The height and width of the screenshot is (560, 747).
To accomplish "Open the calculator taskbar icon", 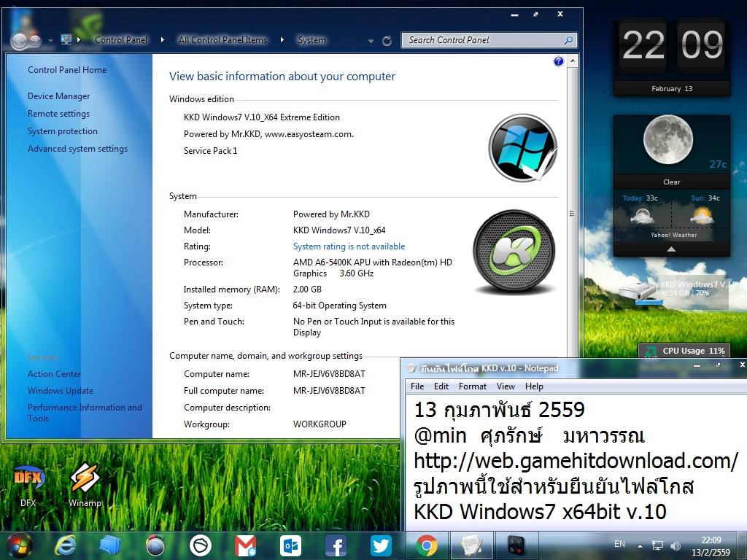I will pyautogui.click(x=517, y=545).
